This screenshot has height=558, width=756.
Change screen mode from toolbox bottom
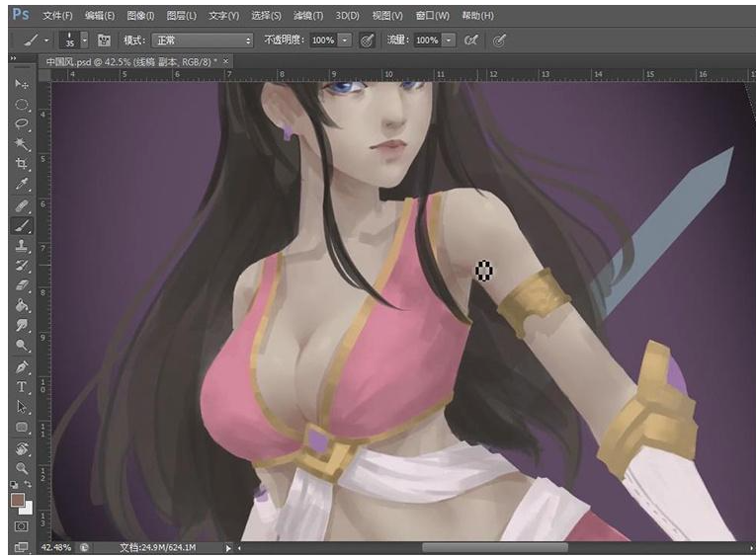[21, 546]
